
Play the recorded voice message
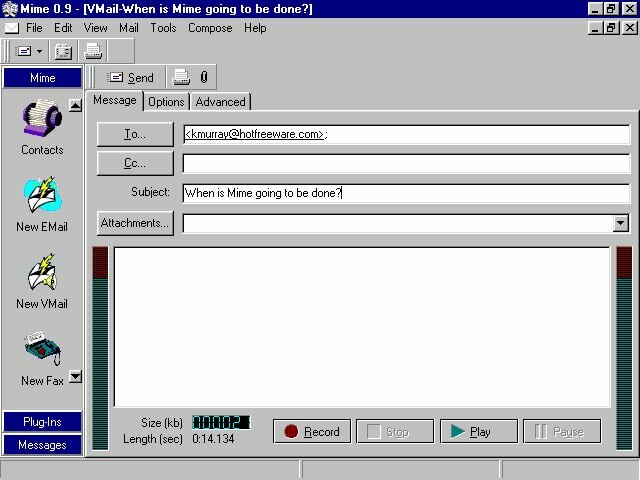[x=479, y=431]
